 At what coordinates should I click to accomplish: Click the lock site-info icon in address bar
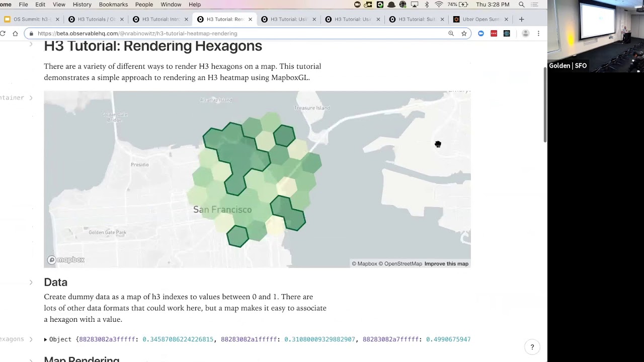pyautogui.click(x=31, y=34)
